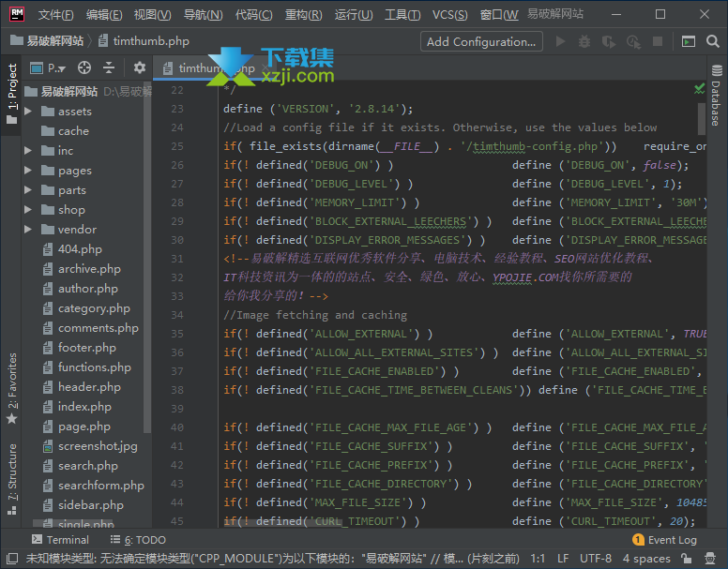Open the Event Log notification icon
This screenshot has height=569, width=728.
[x=638, y=540]
